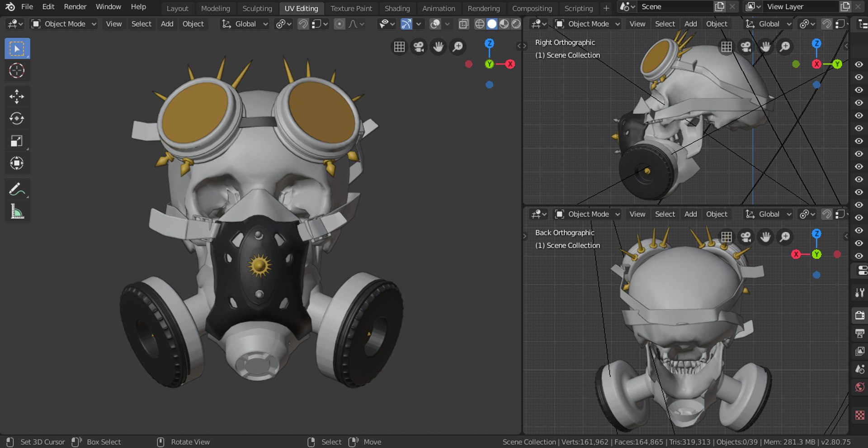The height and width of the screenshot is (448, 868).
Task: Select the Rotate tool in the toolbar
Action: point(17,119)
